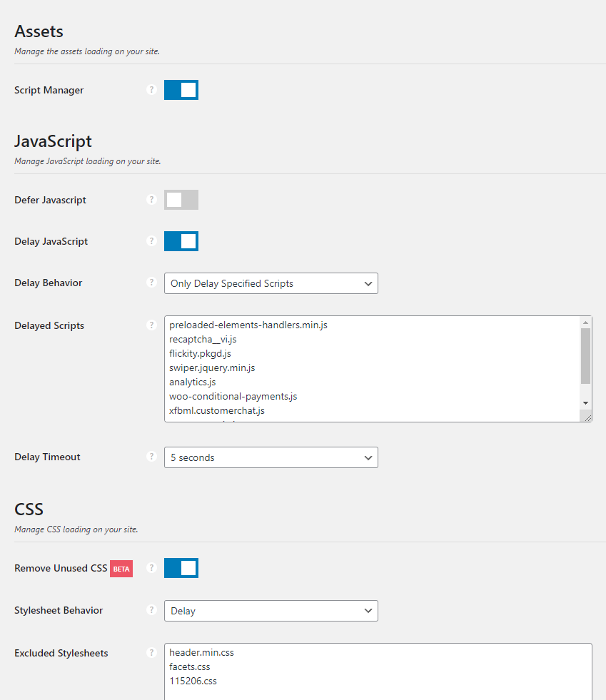Click the Excluded Stylesheets help icon

(x=151, y=653)
